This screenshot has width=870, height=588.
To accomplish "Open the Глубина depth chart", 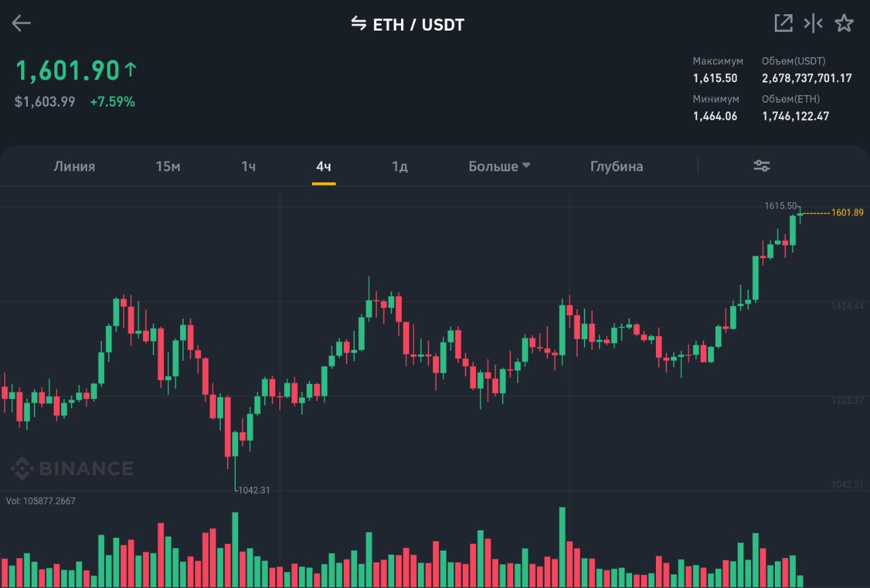I will click(x=616, y=167).
